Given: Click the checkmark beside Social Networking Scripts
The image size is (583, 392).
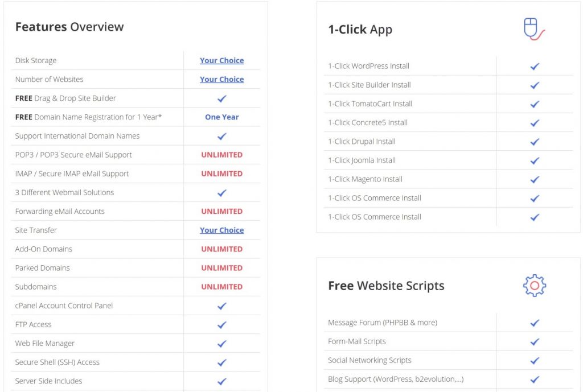Looking at the screenshot, I should (535, 361).
